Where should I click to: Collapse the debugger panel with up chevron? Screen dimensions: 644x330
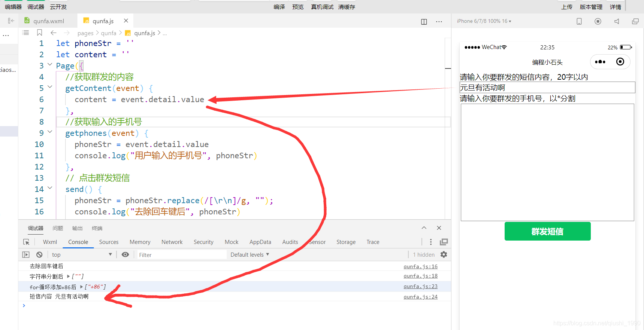click(424, 228)
